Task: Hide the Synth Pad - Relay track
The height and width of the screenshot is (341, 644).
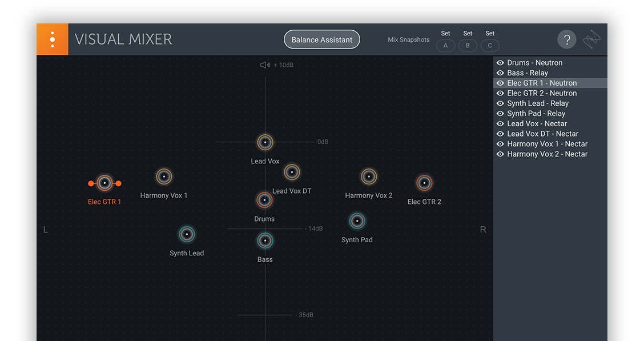Action: pyautogui.click(x=501, y=113)
